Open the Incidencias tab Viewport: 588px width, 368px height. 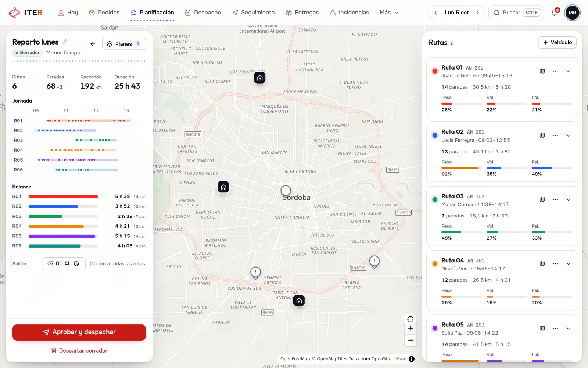click(349, 13)
